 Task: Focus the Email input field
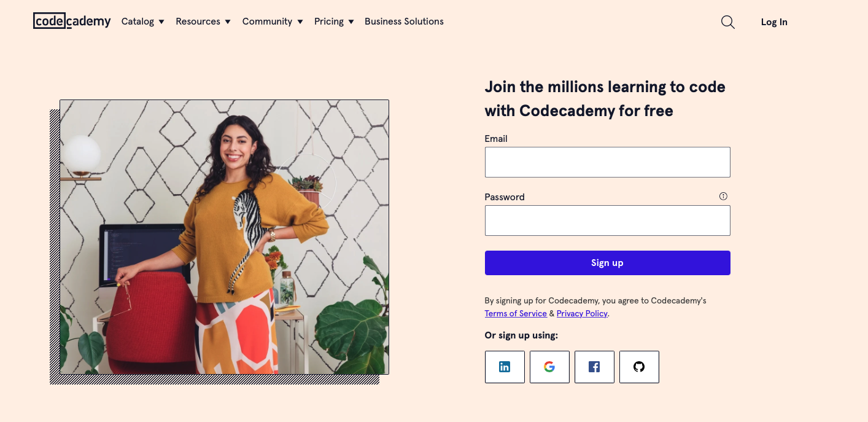coord(607,162)
